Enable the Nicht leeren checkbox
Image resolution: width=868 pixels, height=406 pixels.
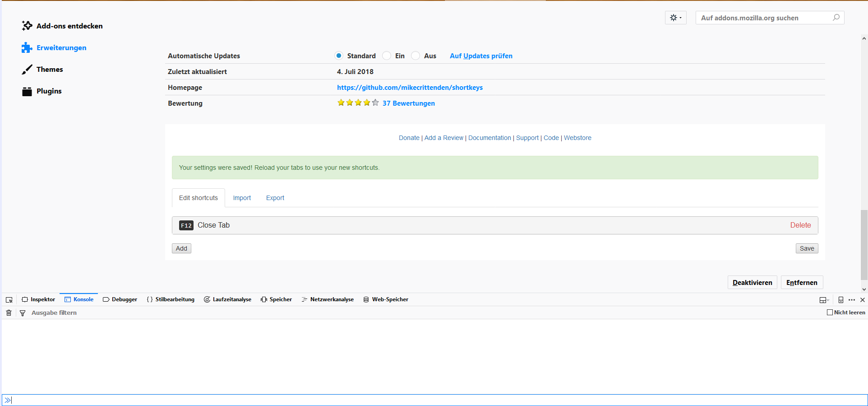coord(830,312)
